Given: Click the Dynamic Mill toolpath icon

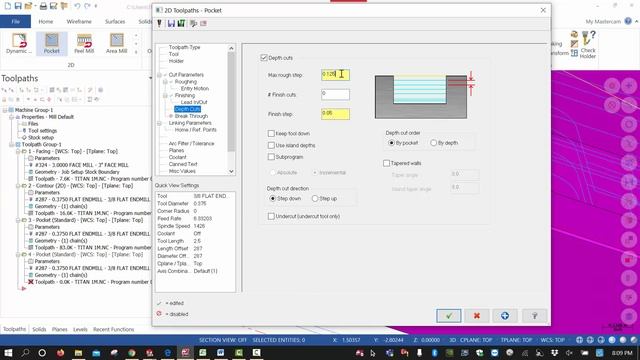Looking at the screenshot, I should click(19, 43).
